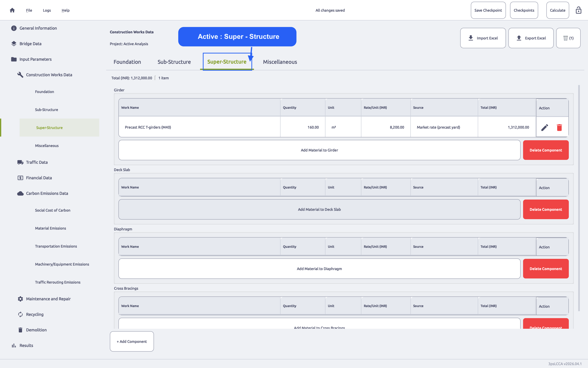Click the Save Checkpoint button
The height and width of the screenshot is (368, 588).
pos(488,10)
